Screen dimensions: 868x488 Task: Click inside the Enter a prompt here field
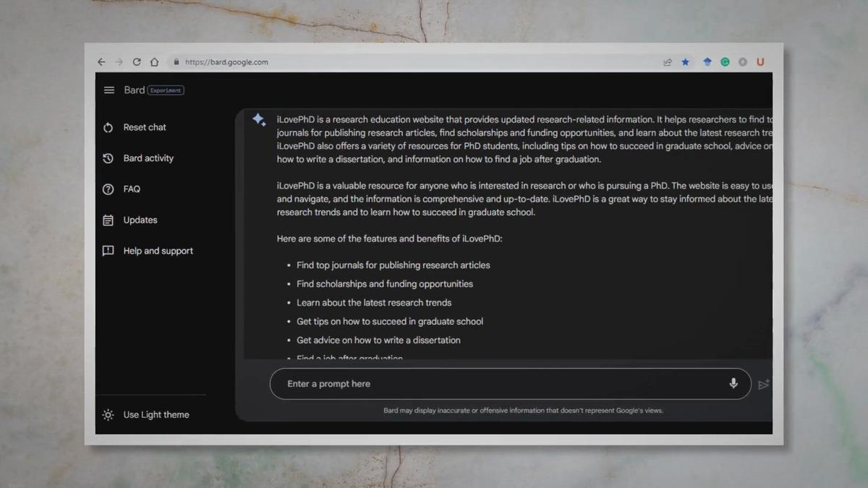point(434,384)
